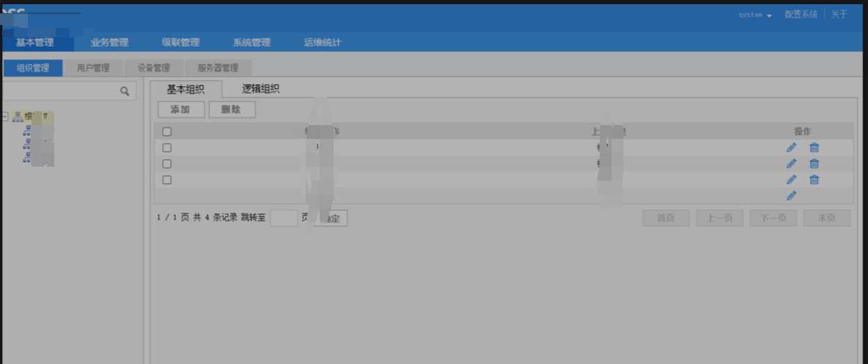The height and width of the screenshot is (364, 868).
Task: Edit the second table row with the pencil icon
Action: (x=791, y=164)
